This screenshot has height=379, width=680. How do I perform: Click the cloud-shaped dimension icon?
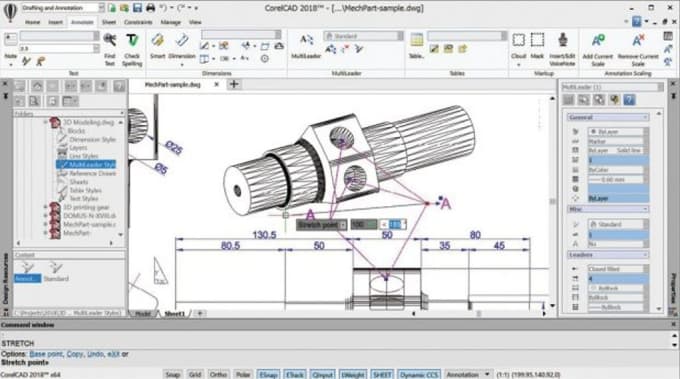[x=279, y=46]
